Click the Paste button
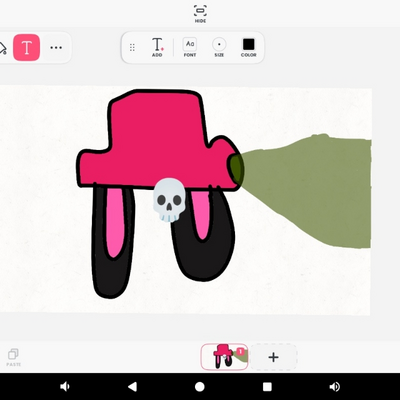The image size is (400, 400). 14,357
